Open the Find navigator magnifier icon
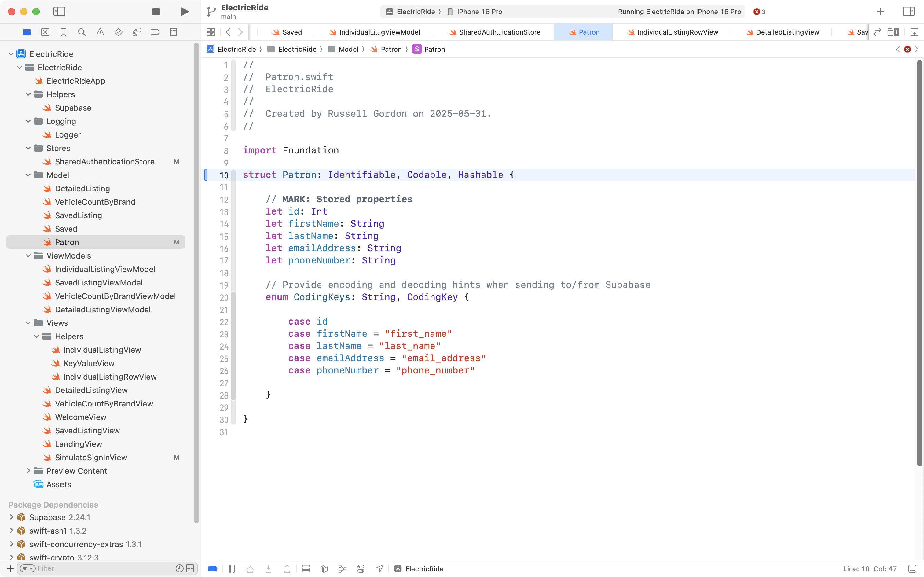Image resolution: width=924 pixels, height=577 pixels. pos(82,32)
